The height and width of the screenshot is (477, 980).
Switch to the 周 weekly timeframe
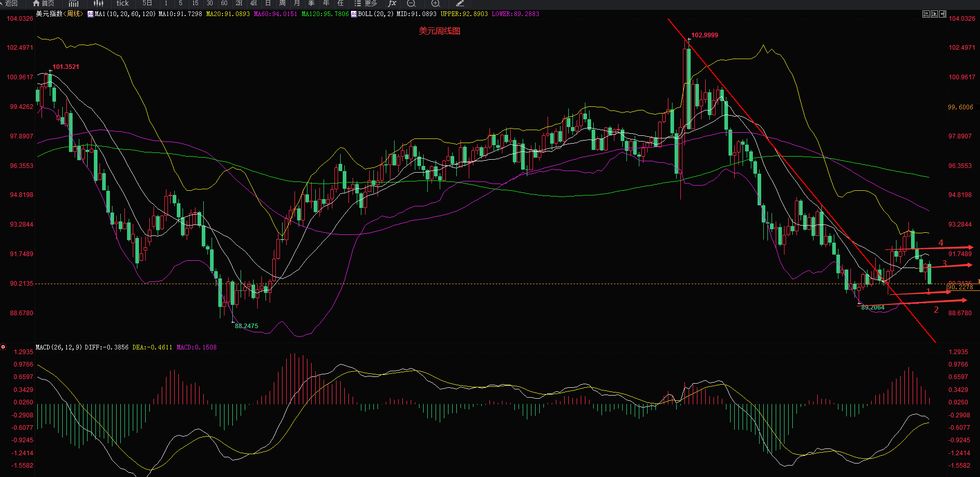(283, 3)
